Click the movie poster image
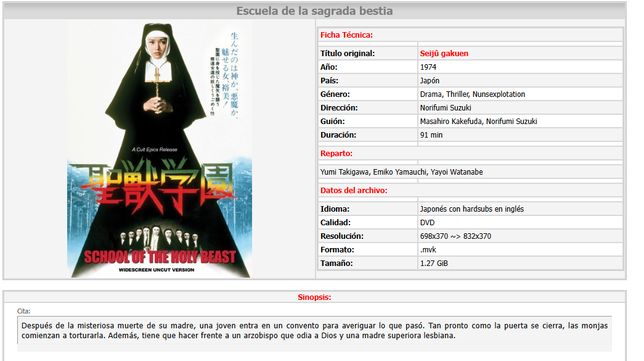The height and width of the screenshot is (361, 644). [x=159, y=149]
